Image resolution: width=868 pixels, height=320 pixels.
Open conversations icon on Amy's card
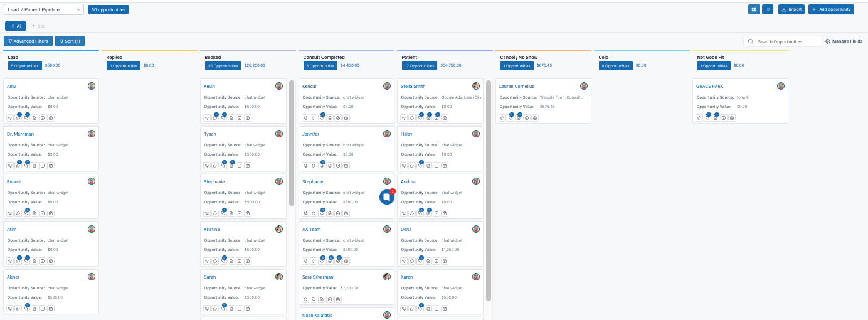pyautogui.click(x=18, y=118)
